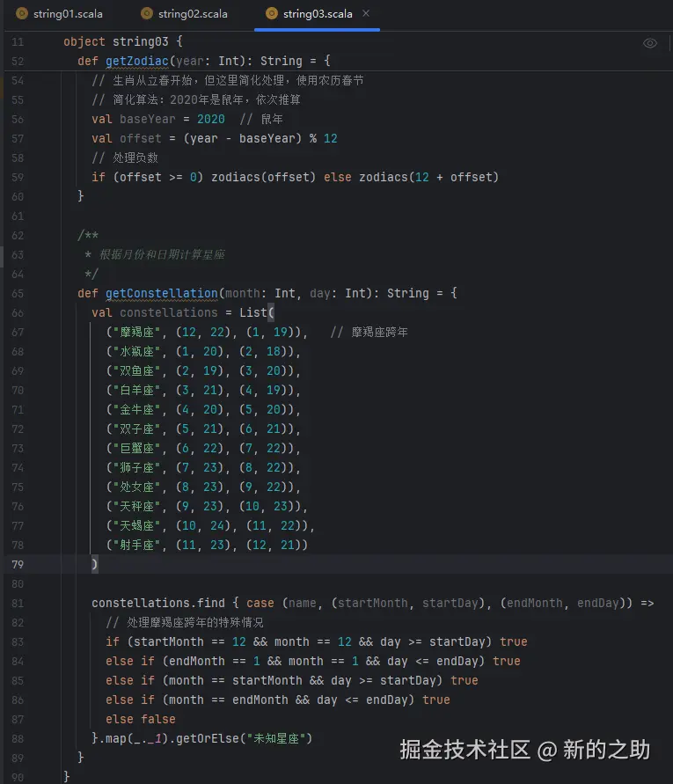Viewport: 673px width, 784px height.
Task: Click the closing parenthesis on line 79
Action: [x=94, y=565]
